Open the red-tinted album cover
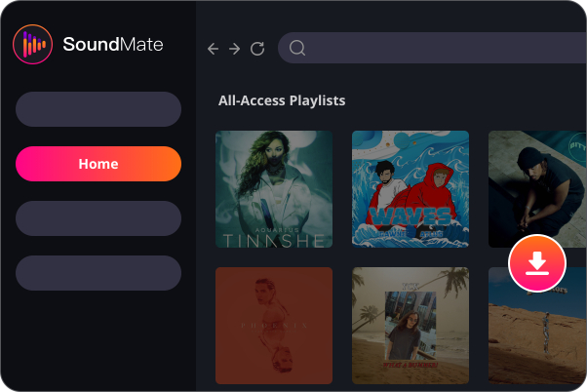 274,327
